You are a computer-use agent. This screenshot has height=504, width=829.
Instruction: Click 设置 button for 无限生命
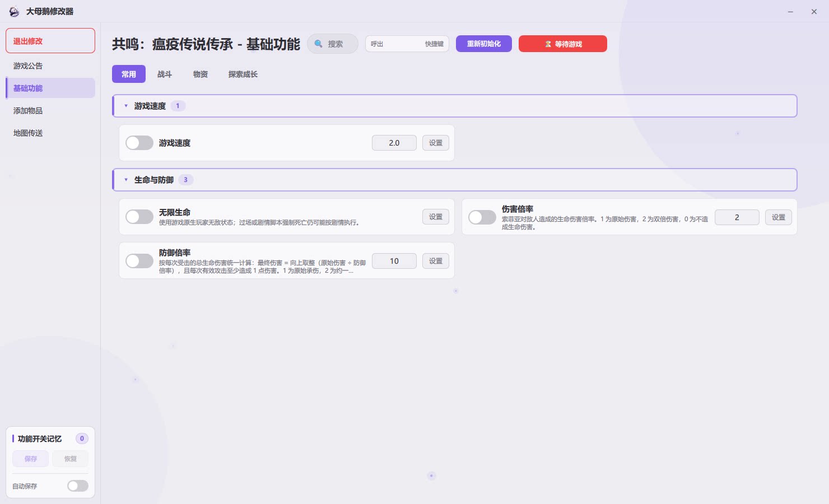click(436, 217)
